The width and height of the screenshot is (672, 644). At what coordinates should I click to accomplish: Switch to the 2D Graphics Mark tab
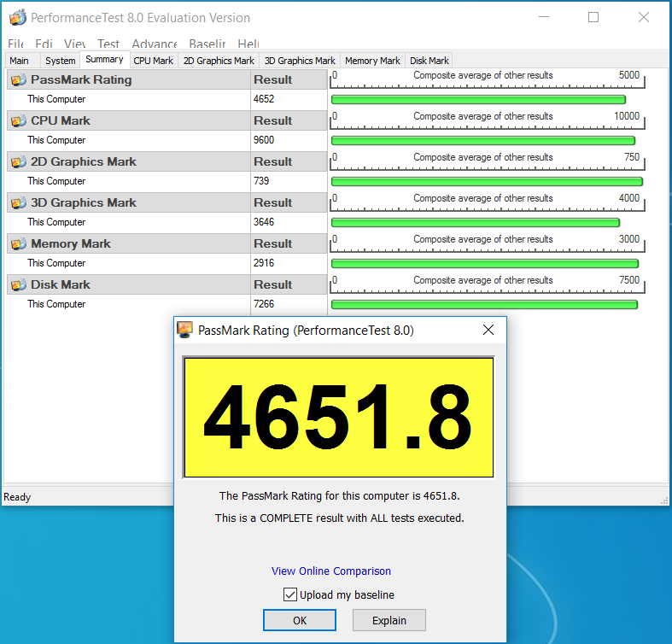click(219, 61)
